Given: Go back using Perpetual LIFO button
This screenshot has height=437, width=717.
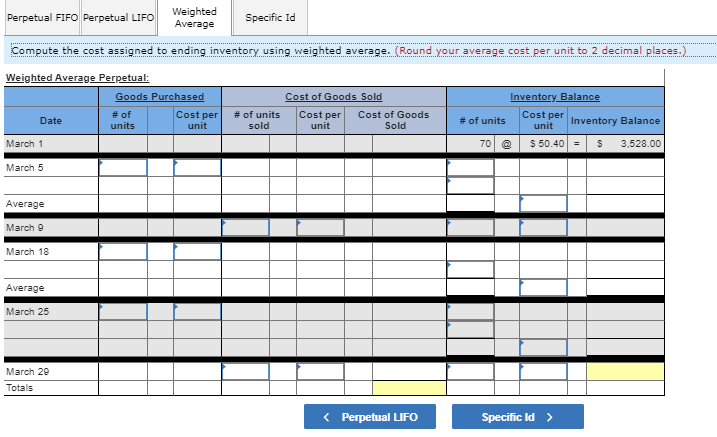Looking at the screenshot, I should point(370,416).
